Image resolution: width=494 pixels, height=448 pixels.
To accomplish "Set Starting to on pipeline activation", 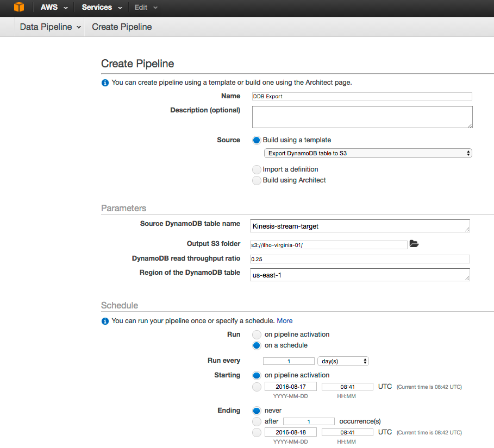I will pyautogui.click(x=257, y=375).
